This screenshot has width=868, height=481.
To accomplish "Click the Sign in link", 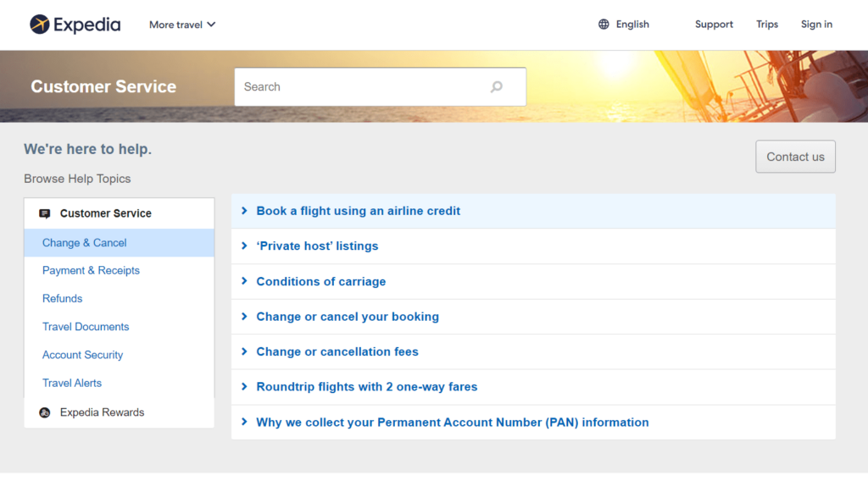I will point(816,25).
